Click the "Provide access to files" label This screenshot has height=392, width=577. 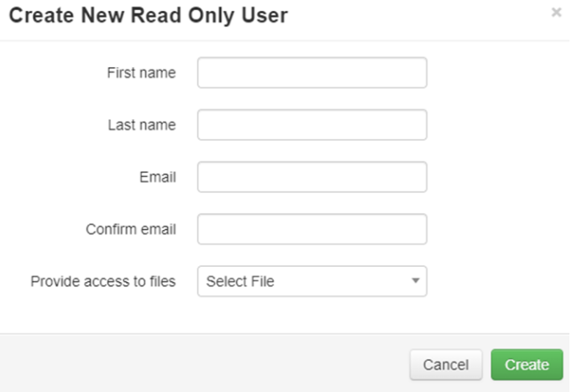[103, 281]
